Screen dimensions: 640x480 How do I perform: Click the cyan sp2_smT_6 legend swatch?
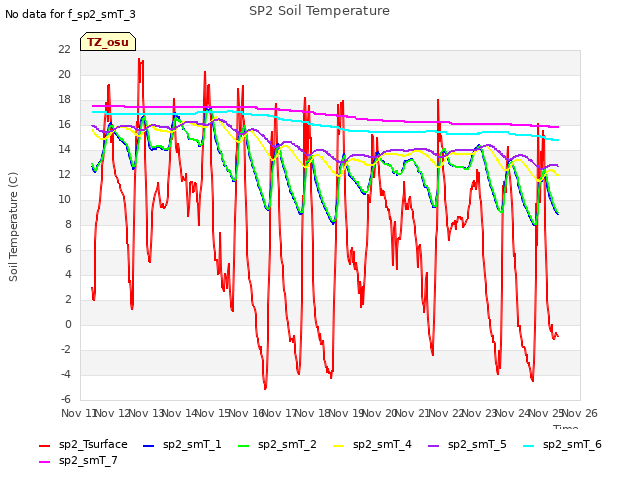[529, 446]
